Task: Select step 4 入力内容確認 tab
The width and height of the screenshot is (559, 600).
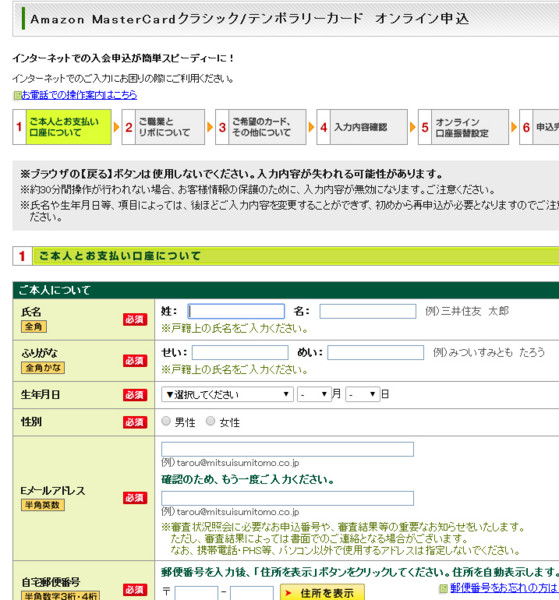Action: coord(362,127)
